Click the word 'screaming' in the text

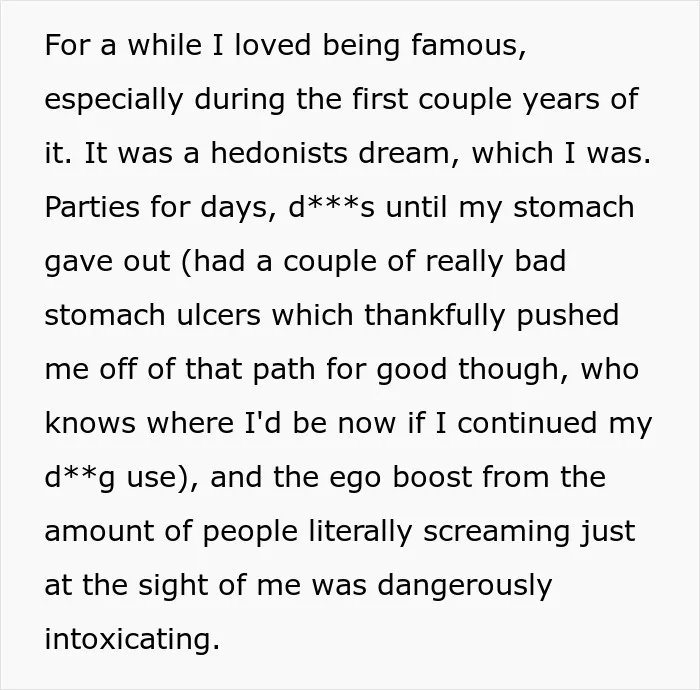[x=496, y=532]
